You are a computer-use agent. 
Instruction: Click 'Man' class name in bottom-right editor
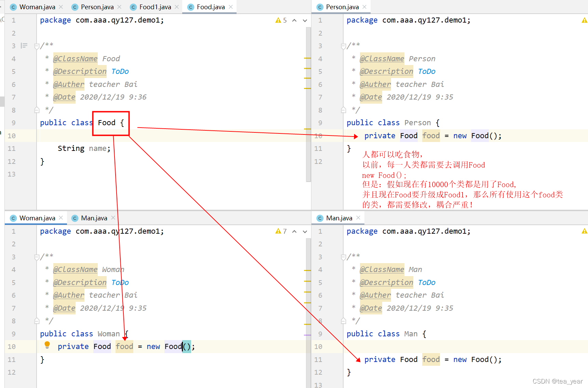point(411,334)
